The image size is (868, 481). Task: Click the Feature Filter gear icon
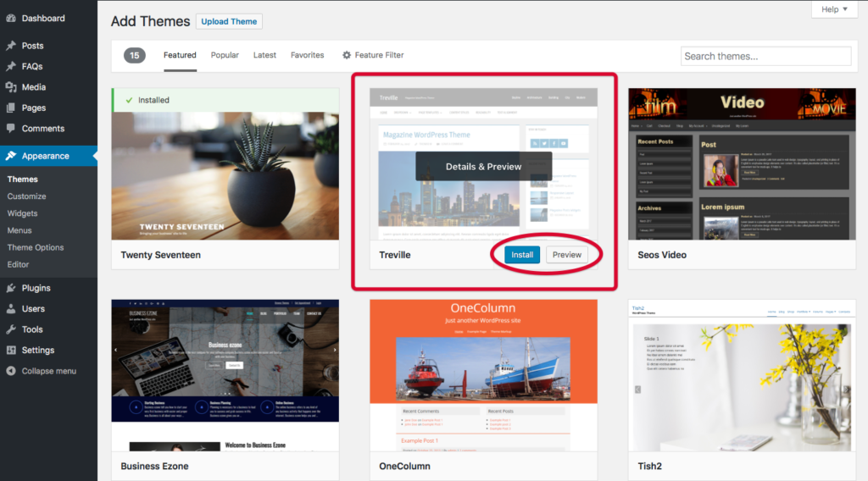[347, 55]
